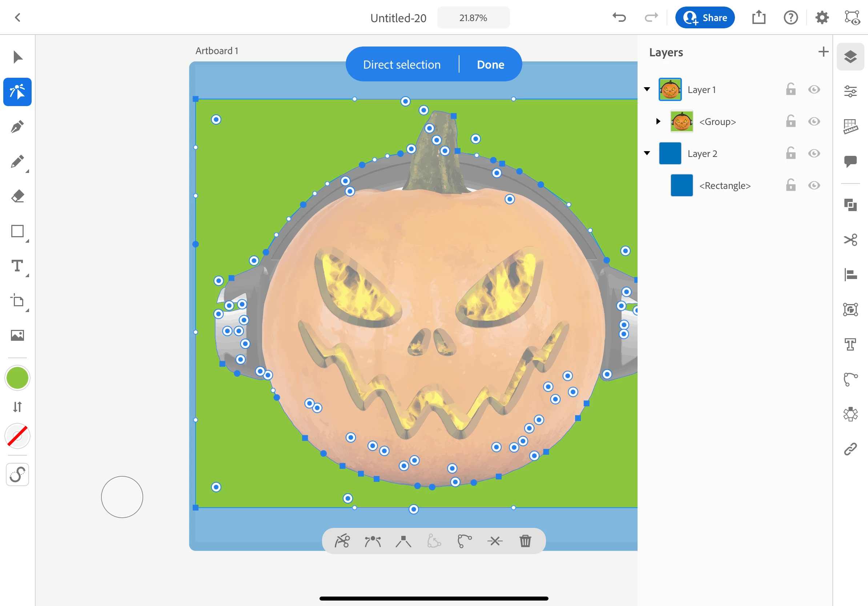Choose the Type tool
The image size is (868, 606).
(x=17, y=266)
